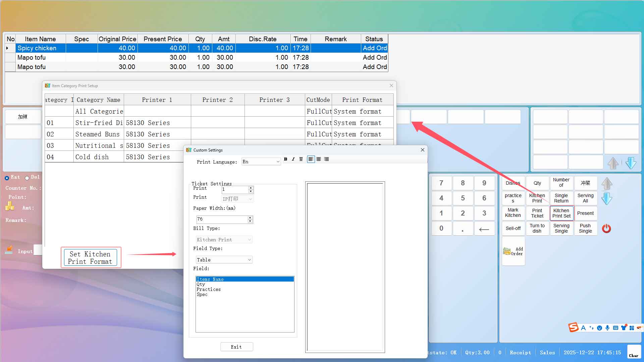Click the microphone icon in IME toolbar

607,328
